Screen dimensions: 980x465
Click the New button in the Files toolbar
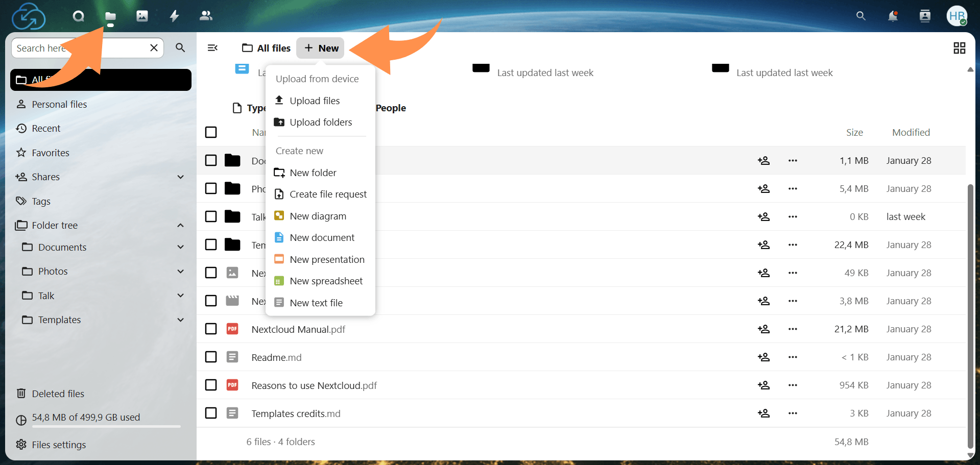320,47
